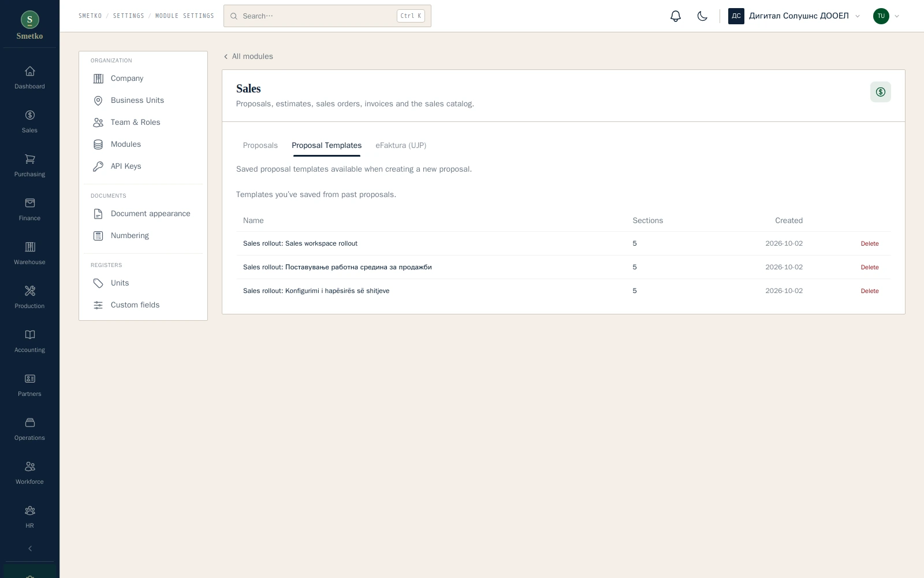Open Custom fields settings
This screenshot has height=578, width=924.
coord(143,305)
